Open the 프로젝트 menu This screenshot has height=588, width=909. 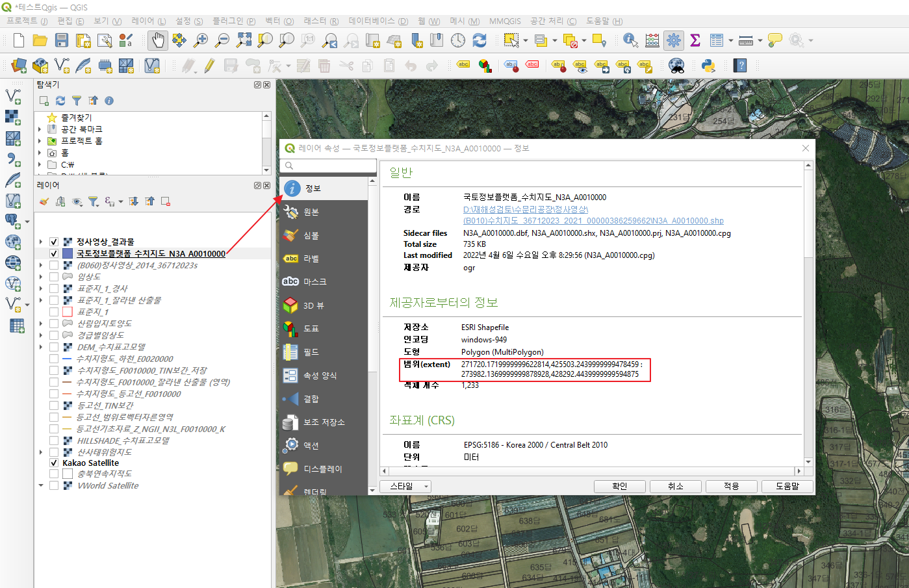(27, 21)
